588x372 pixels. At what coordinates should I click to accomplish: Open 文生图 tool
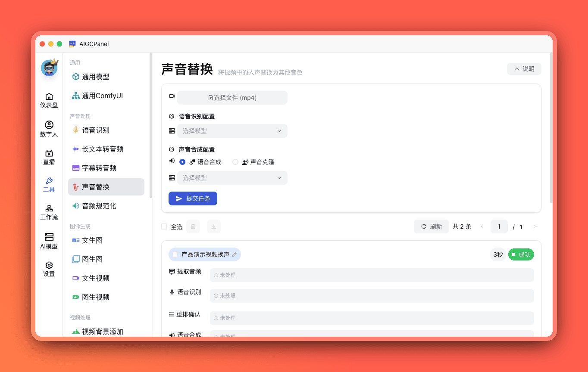(x=106, y=240)
